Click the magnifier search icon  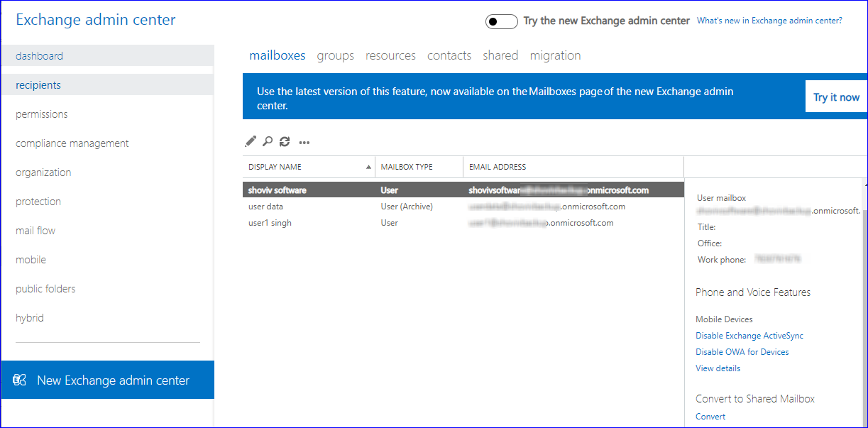click(268, 141)
